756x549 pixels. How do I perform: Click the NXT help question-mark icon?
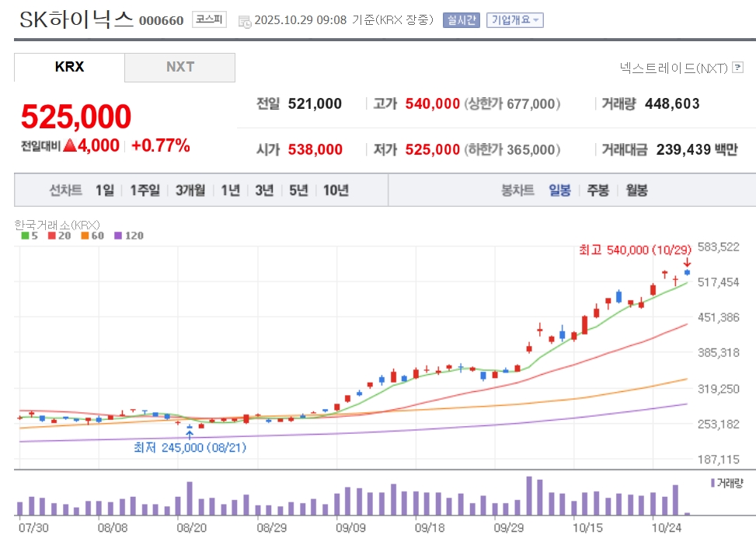738,68
